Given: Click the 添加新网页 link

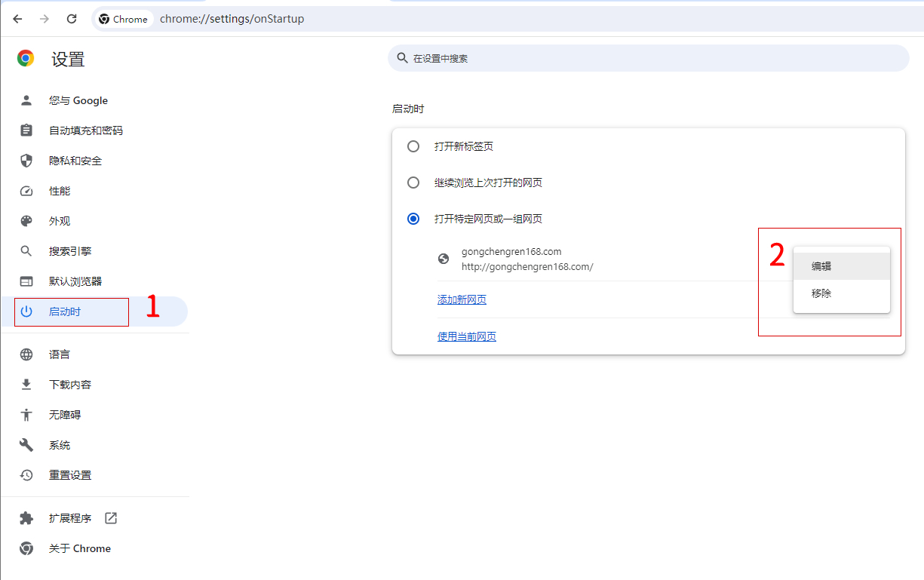Looking at the screenshot, I should (x=462, y=299).
